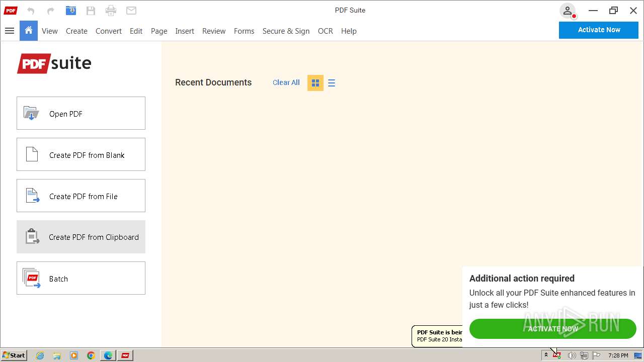Show hidden system tray icons
644x362 pixels.
coord(546,355)
